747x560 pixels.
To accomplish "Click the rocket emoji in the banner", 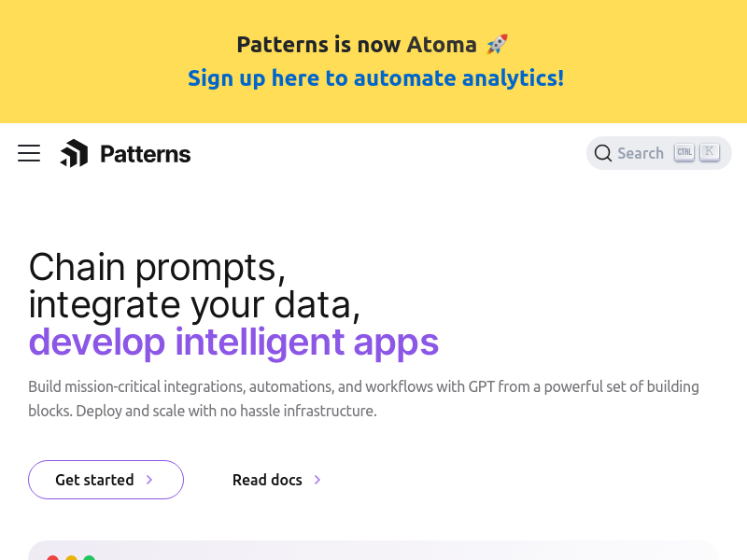I will 497,45.
